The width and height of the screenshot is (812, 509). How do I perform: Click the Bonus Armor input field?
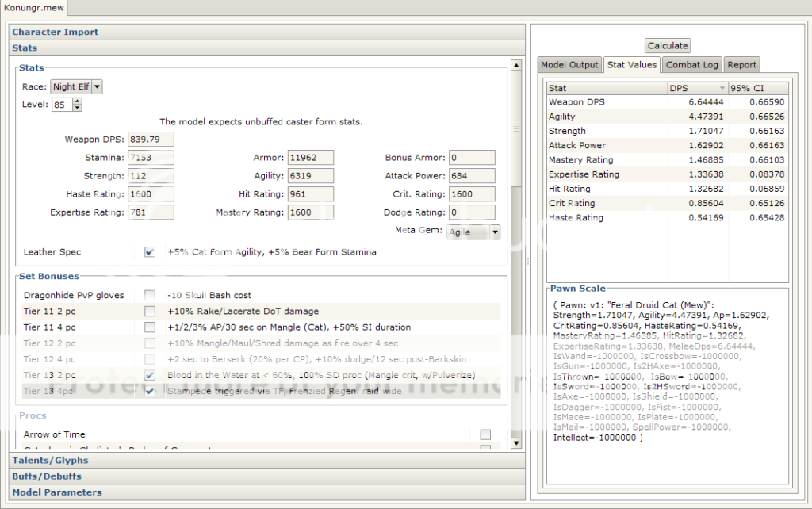click(x=472, y=158)
